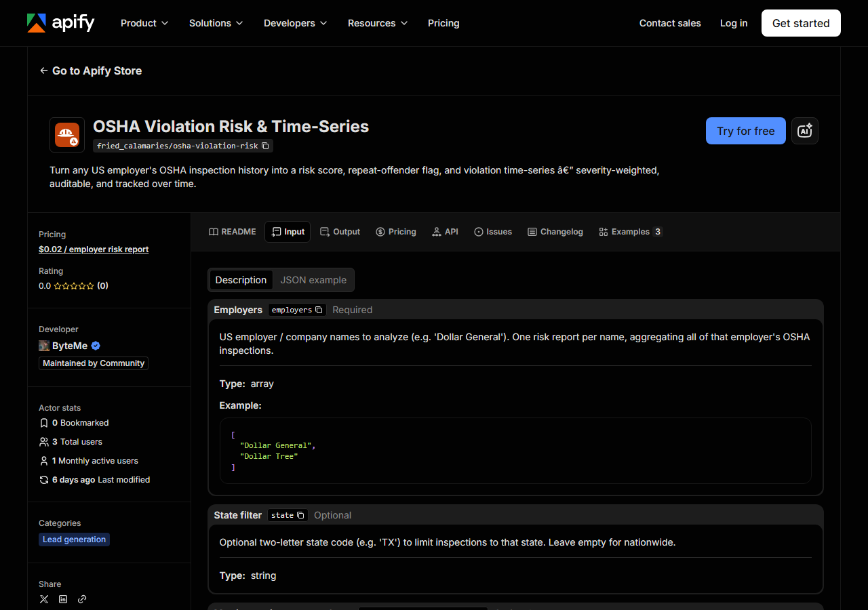
Task: Switch to the Output tab
Action: click(x=340, y=232)
